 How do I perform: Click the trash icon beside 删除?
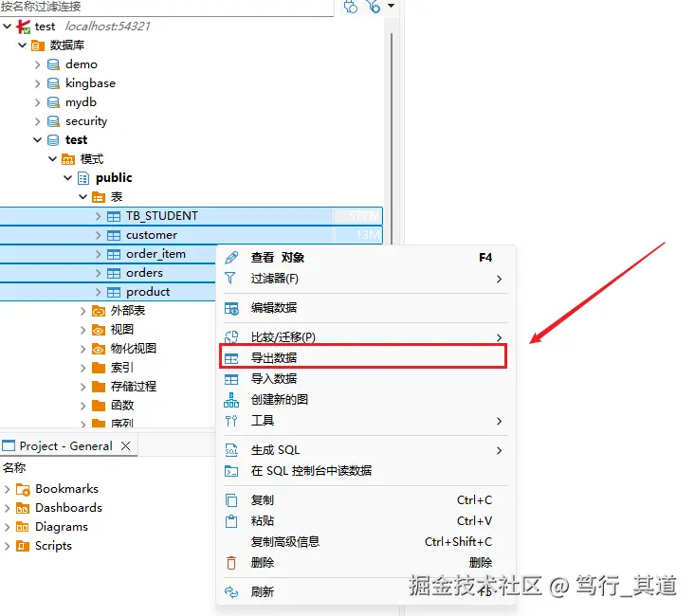(231, 563)
